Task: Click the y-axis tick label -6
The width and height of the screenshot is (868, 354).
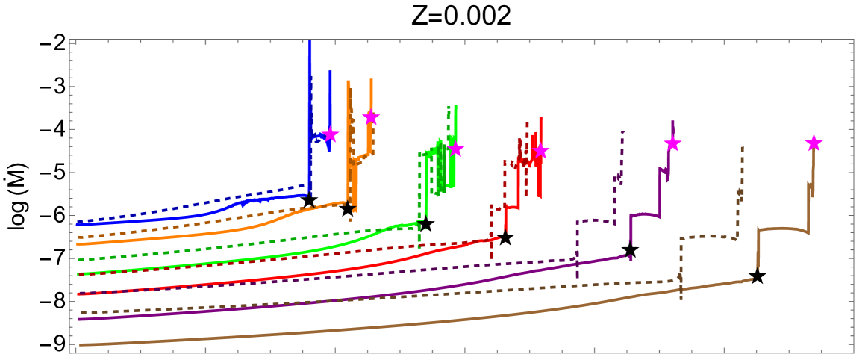Action: (x=53, y=216)
